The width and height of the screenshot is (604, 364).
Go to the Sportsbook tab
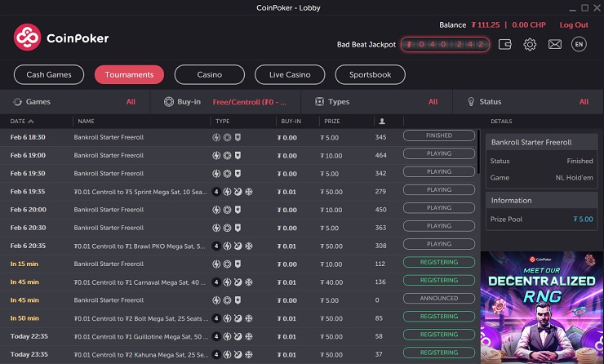click(371, 74)
